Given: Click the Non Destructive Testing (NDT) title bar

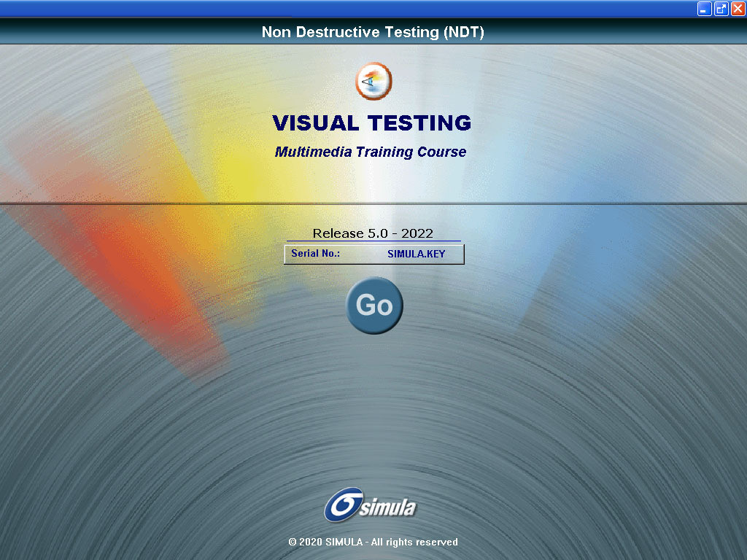Looking at the screenshot, I should click(x=373, y=32).
